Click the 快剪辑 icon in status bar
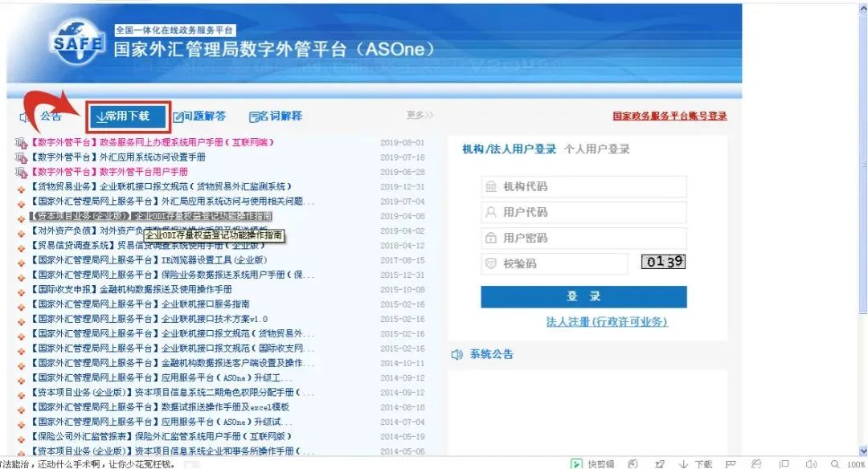The width and height of the screenshot is (868, 469). pyautogui.click(x=576, y=464)
